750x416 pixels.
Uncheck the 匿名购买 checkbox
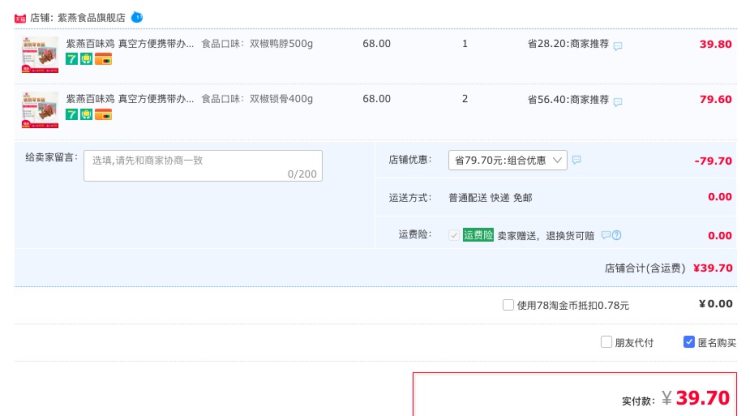(x=689, y=342)
